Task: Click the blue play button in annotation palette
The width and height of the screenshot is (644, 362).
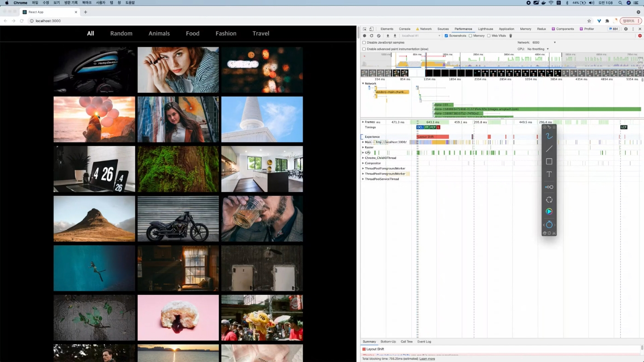Action: point(549,211)
